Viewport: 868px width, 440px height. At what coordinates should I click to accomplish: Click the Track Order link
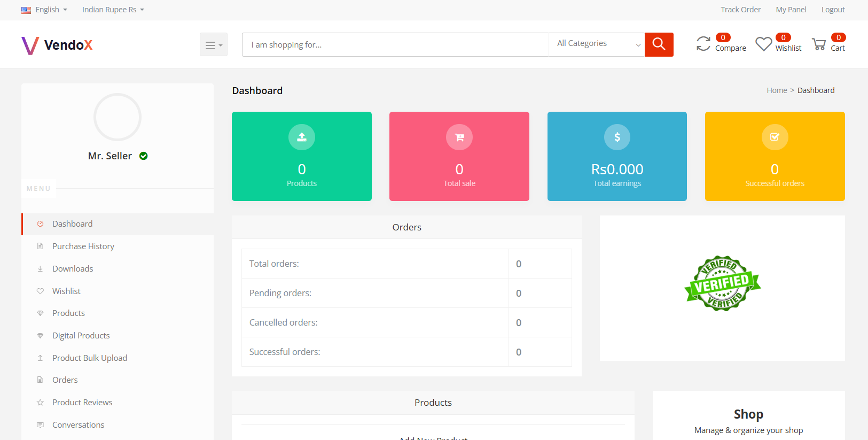740,10
